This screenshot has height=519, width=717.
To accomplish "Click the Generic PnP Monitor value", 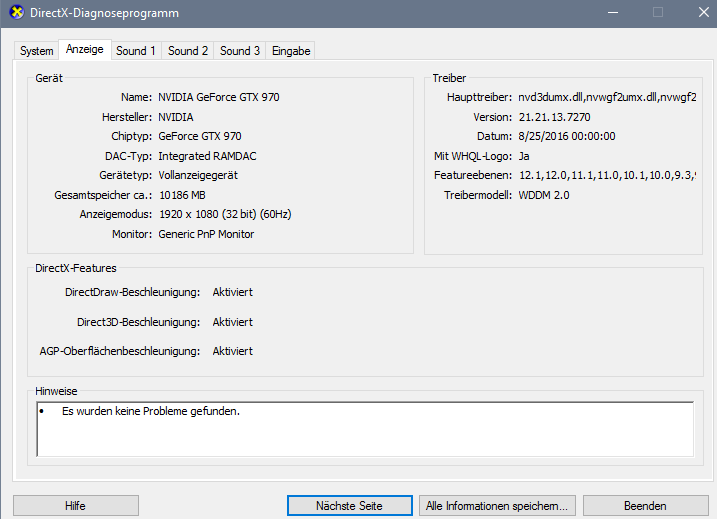I will pos(206,234).
